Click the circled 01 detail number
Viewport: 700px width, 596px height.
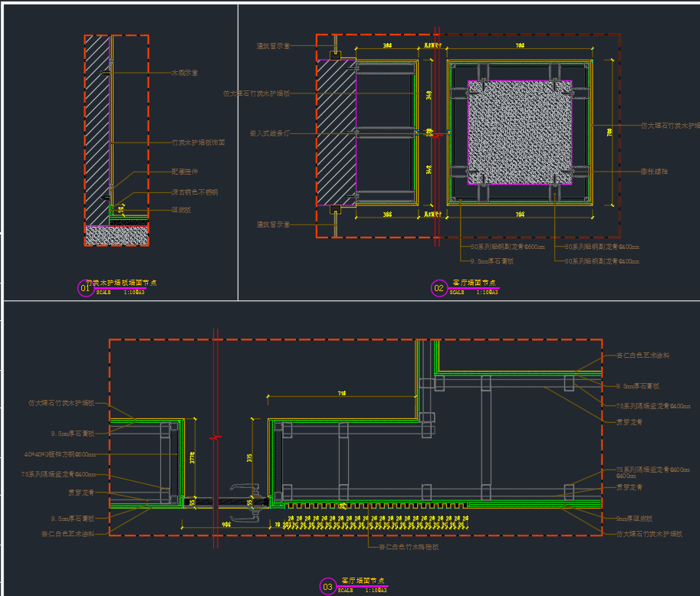[85, 288]
